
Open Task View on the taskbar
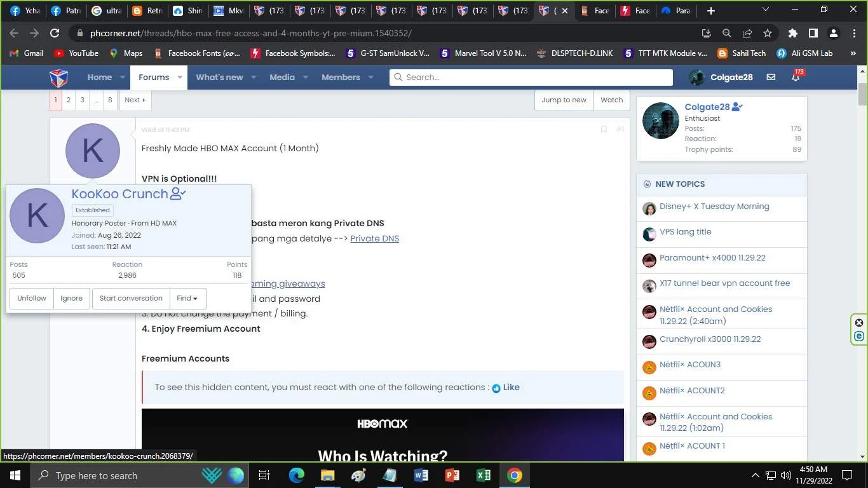point(264,475)
